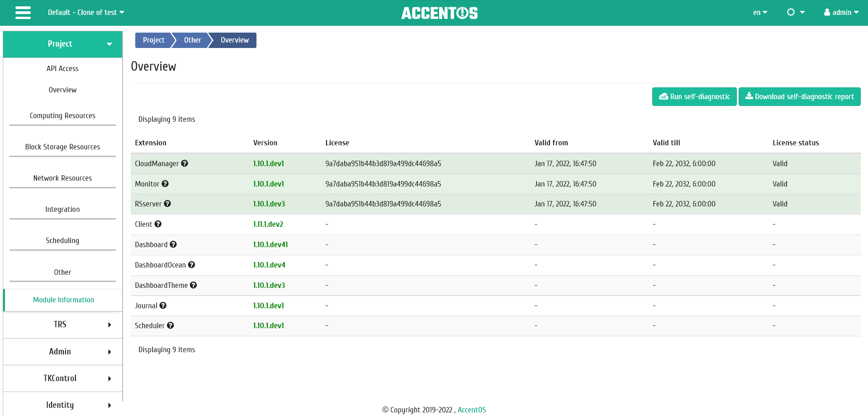
Task: Open Scheduling group in sidebar
Action: pos(63,241)
